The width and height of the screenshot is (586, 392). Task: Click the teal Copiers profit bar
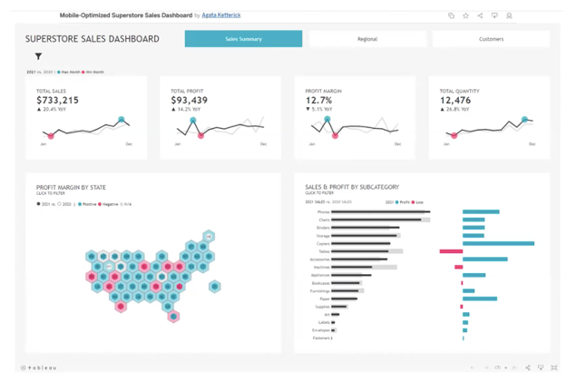click(498, 243)
